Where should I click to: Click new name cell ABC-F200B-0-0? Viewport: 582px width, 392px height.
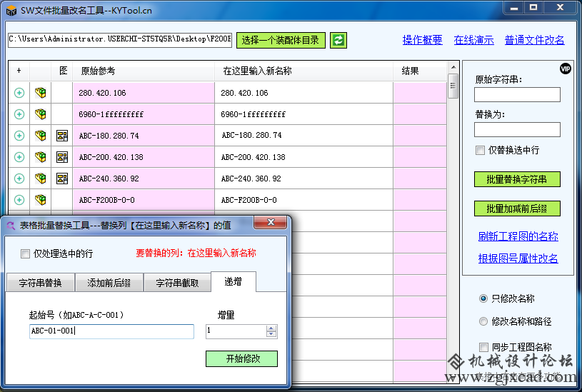[303, 200]
